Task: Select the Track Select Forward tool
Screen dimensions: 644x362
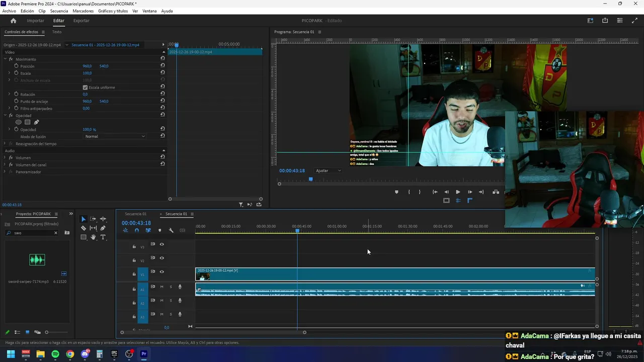Action: 93,219
